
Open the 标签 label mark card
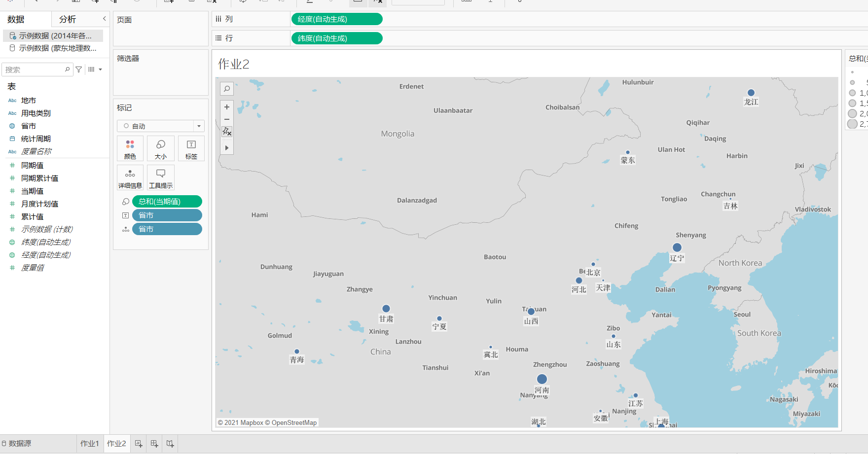pyautogui.click(x=191, y=148)
